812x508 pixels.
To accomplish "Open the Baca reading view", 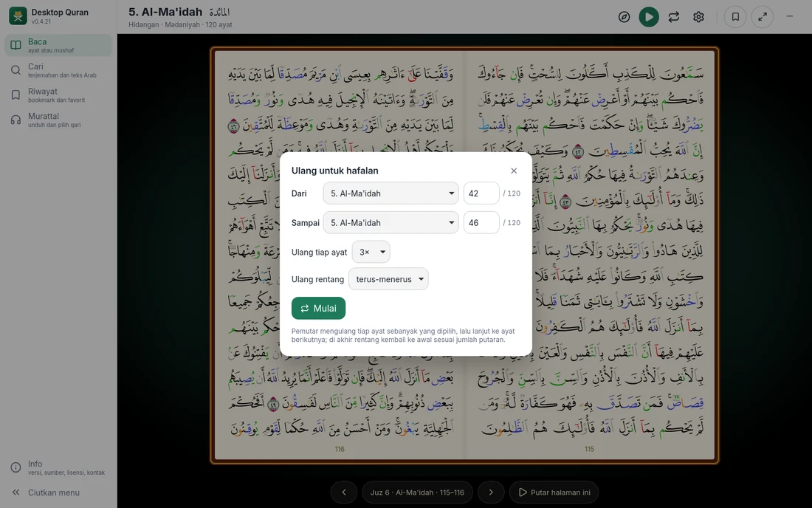I will point(58,45).
